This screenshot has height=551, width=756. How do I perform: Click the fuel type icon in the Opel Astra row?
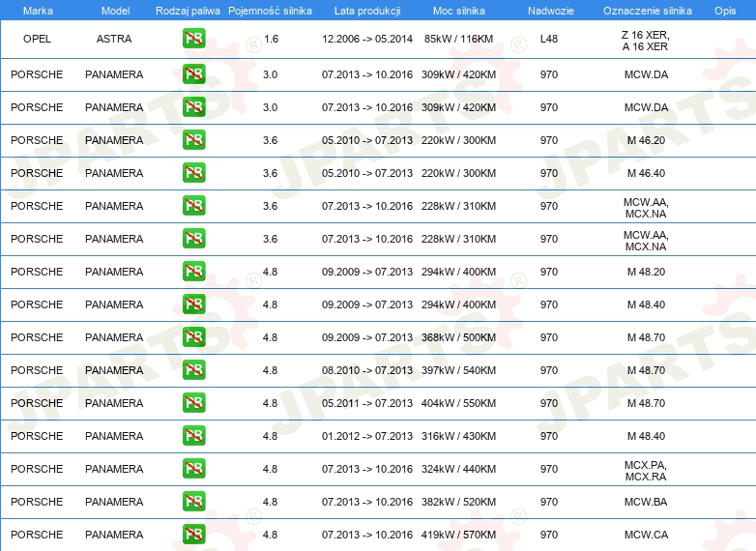193,39
